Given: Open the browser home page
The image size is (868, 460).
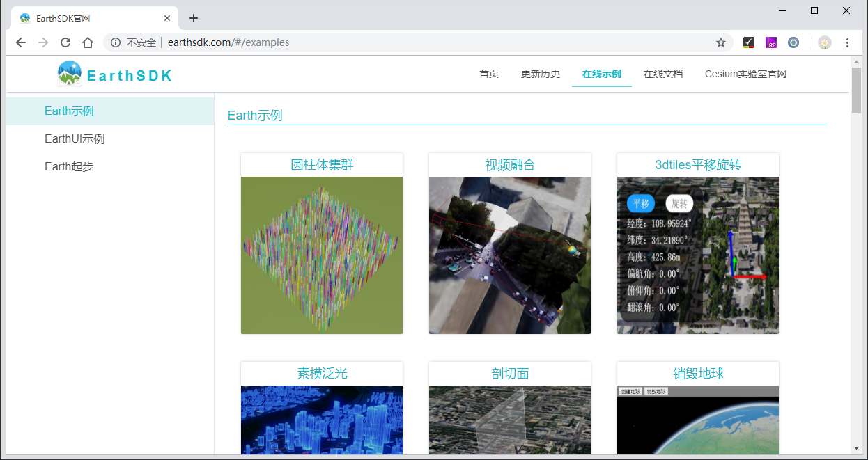Looking at the screenshot, I should pyautogui.click(x=88, y=42).
